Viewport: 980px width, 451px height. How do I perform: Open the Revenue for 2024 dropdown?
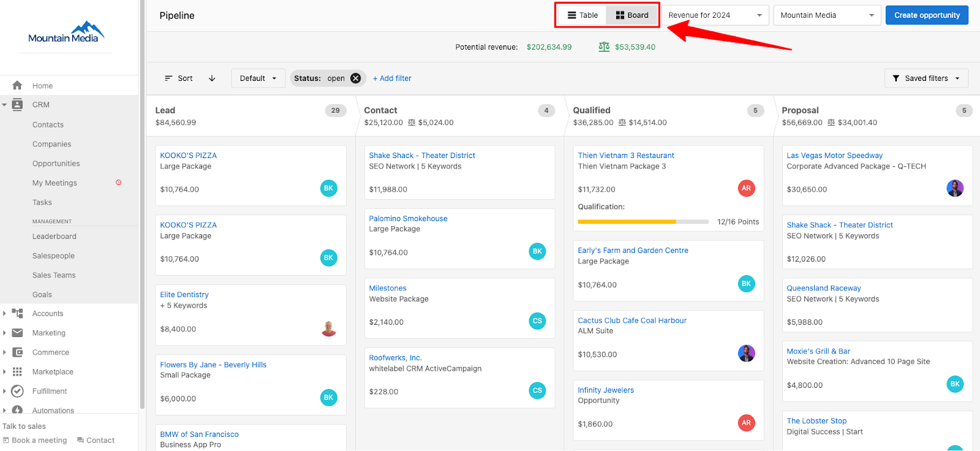point(715,15)
